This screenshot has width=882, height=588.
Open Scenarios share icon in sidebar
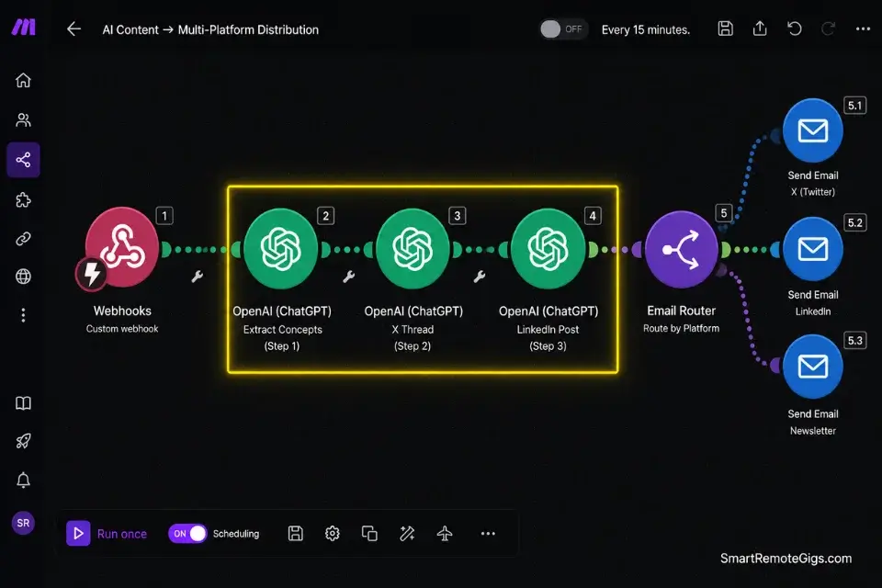[x=23, y=160]
